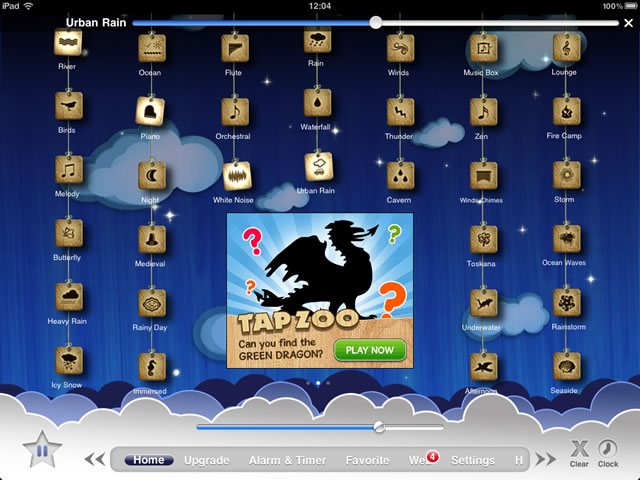Viewport: 640px width, 480px height.
Task: Tap the Icy Snow tile
Action: (x=69, y=360)
